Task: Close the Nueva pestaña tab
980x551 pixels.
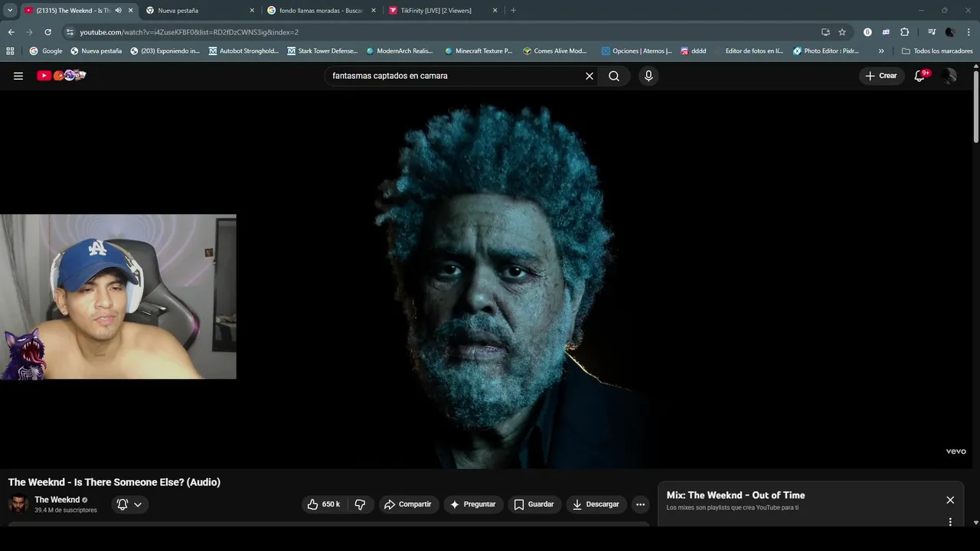Action: tap(252, 11)
